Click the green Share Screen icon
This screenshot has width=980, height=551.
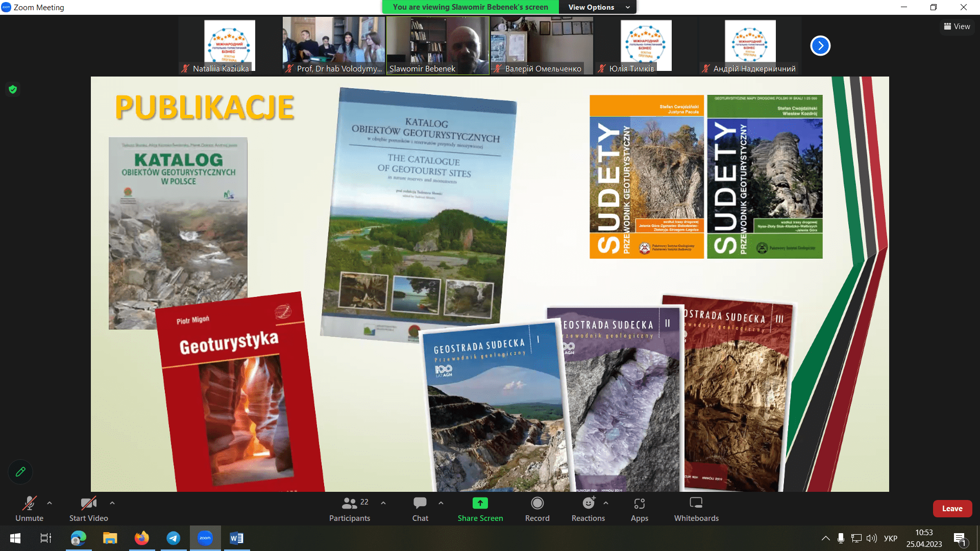tap(480, 504)
